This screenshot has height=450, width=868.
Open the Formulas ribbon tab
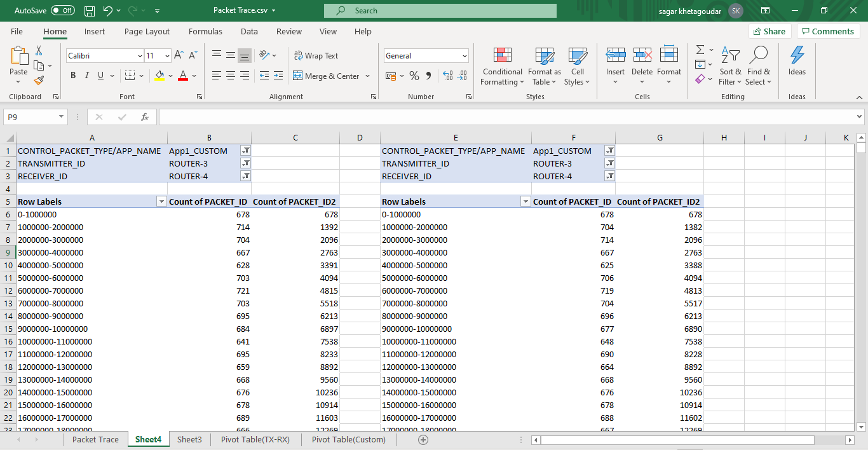coord(205,31)
